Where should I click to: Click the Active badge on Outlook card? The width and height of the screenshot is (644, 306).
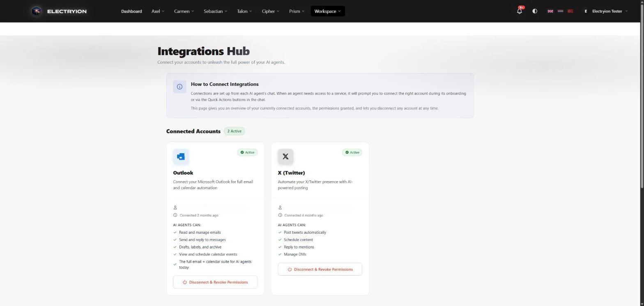[247, 152]
